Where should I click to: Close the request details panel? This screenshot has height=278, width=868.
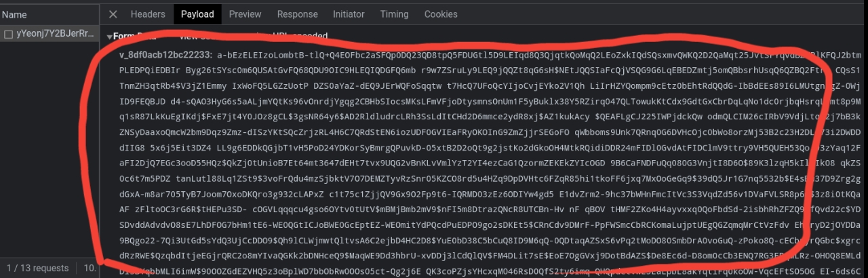tap(113, 14)
